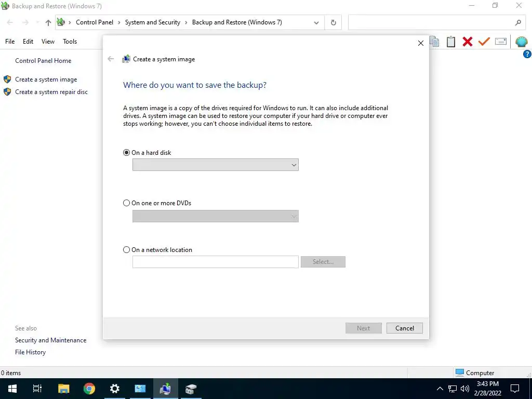Click the teal shell toolbar icon
The height and width of the screenshot is (399, 532).
tap(522, 42)
